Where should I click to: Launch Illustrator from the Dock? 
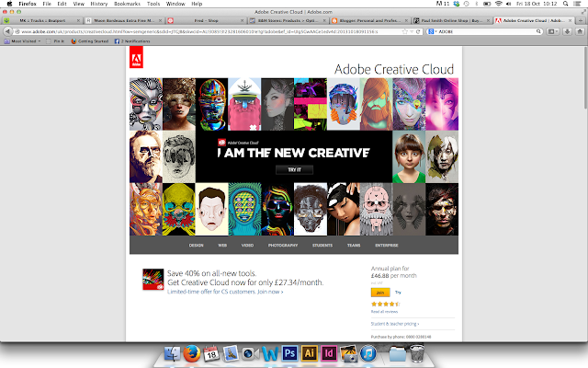pos(309,353)
